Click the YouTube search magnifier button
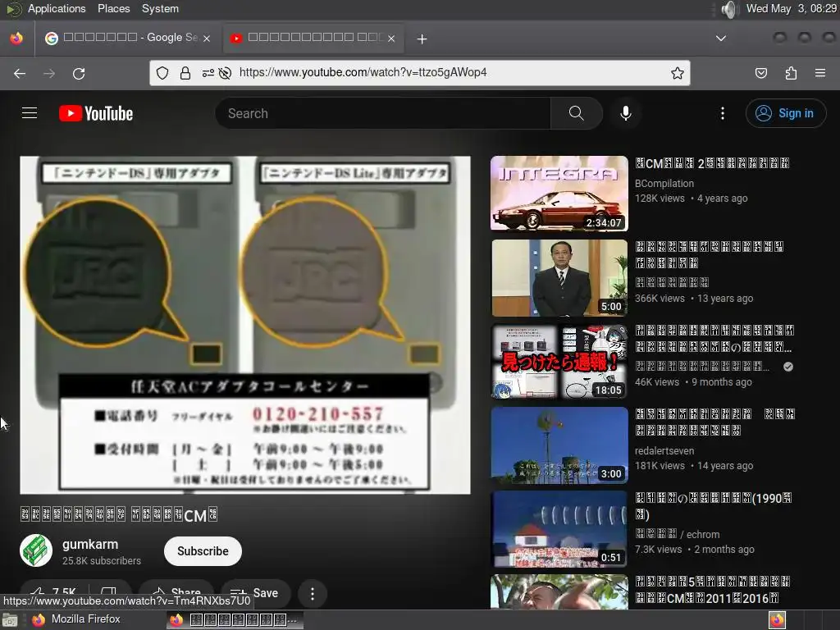840x630 pixels. 577,113
